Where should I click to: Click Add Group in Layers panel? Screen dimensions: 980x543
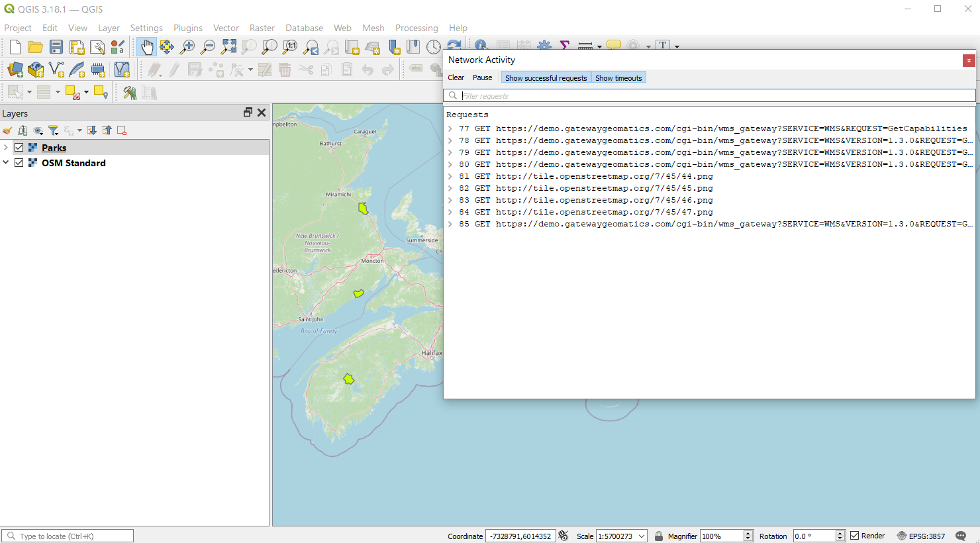(x=23, y=130)
